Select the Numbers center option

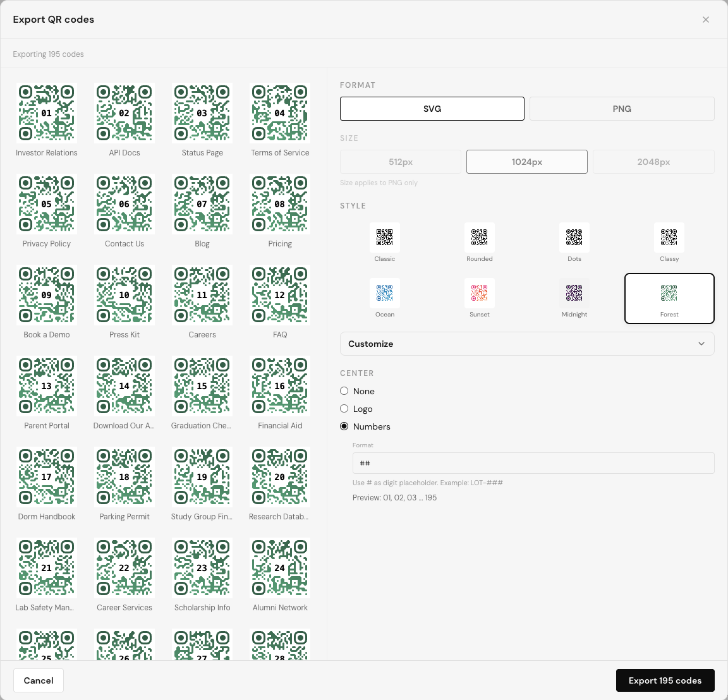pos(365,426)
